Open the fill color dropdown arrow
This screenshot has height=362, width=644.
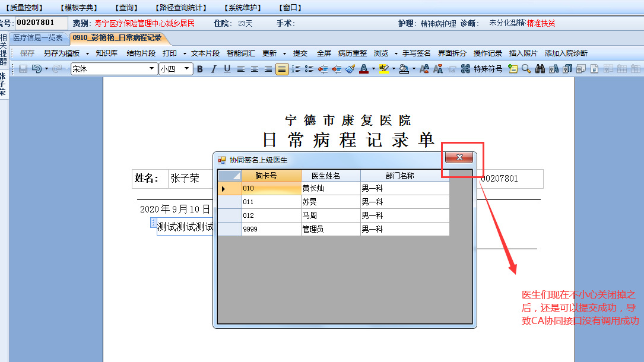coord(414,69)
